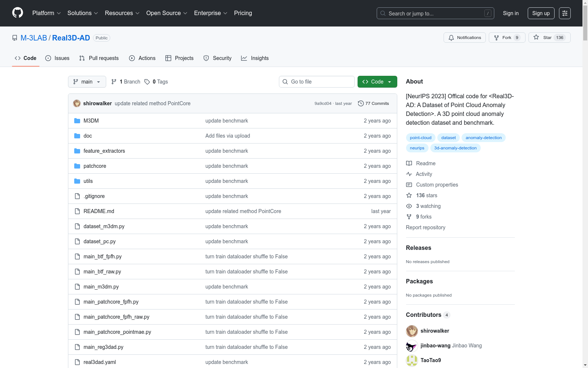Viewport: 588px width, 368px height.
Task: Select the 3d-anomaly-detection topic tag
Action: coord(455,148)
